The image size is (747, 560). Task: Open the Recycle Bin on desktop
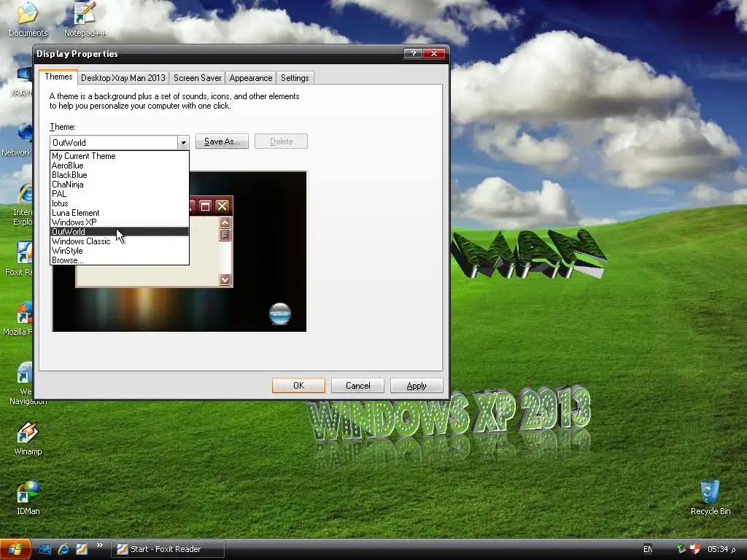[x=711, y=498]
